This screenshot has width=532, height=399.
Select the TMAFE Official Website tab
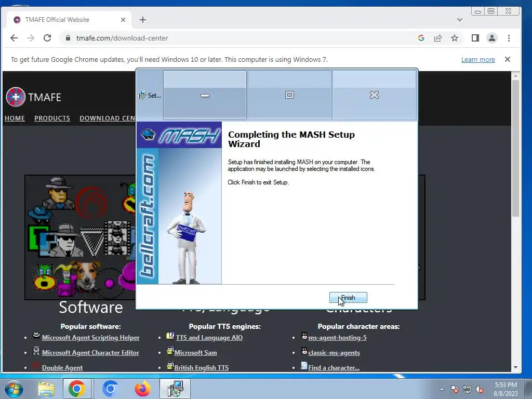(70, 20)
